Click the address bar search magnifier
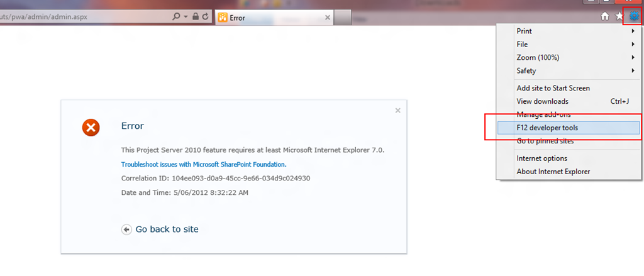Image resolution: width=644 pixels, height=276 pixels. pyautogui.click(x=177, y=17)
